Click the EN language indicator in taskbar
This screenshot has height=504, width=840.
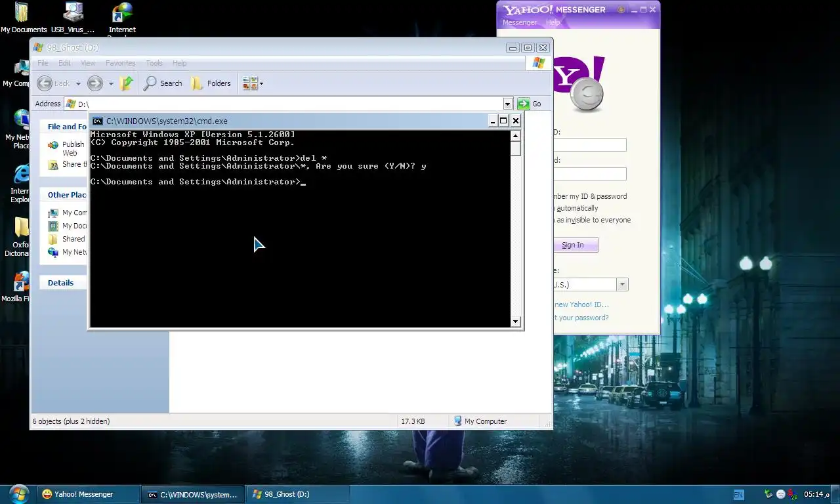738,494
